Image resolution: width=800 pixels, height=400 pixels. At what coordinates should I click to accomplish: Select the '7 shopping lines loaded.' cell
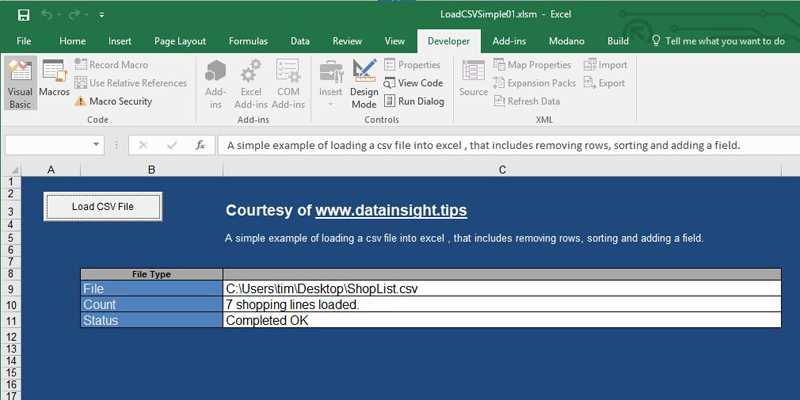click(502, 305)
